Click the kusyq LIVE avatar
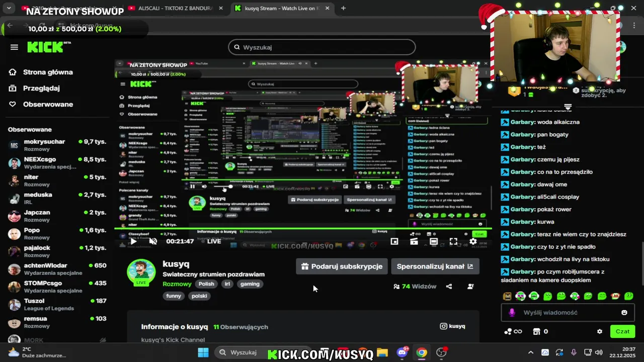This screenshot has height=362, width=644. [x=141, y=273]
